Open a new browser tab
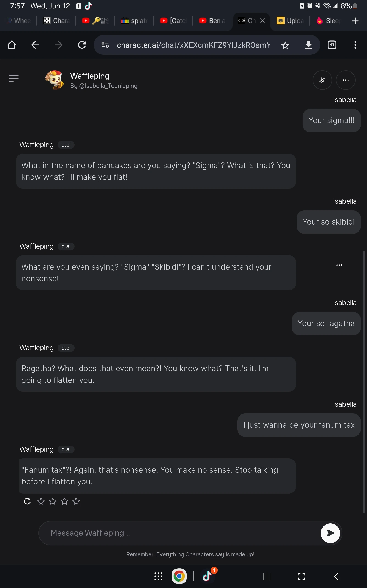Screen dimensions: 367x588 click(x=355, y=21)
